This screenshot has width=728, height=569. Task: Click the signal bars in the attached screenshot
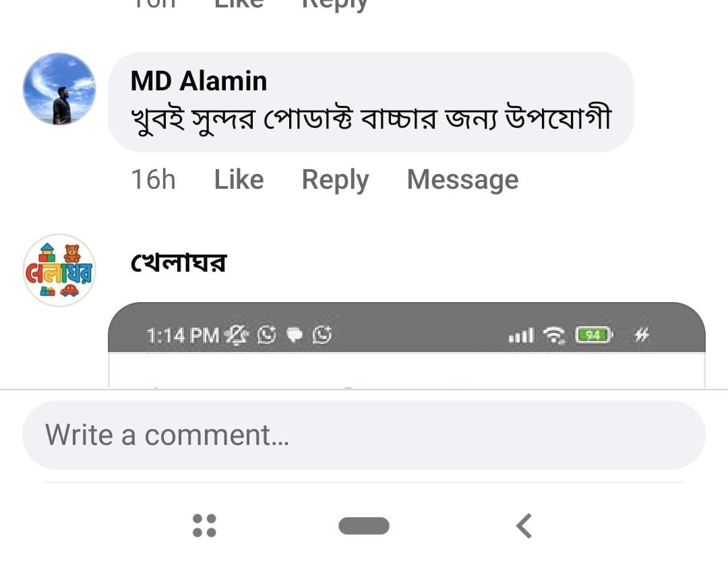pos(521,335)
